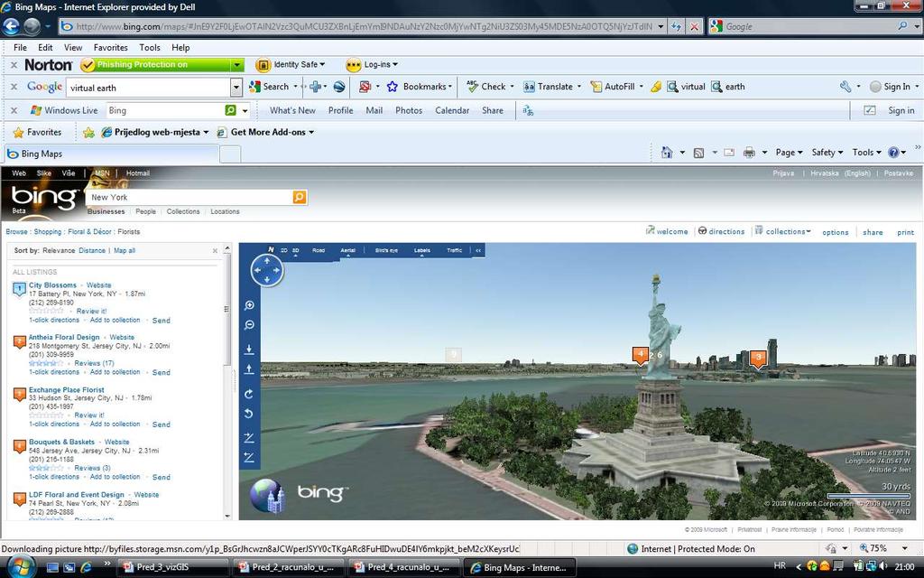Viewport: 924px width, 578px height.
Task: Open the View menu
Action: click(x=73, y=48)
